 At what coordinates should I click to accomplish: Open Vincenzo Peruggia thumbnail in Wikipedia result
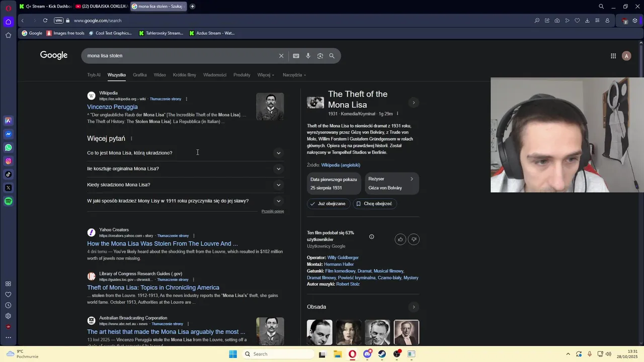(270, 107)
